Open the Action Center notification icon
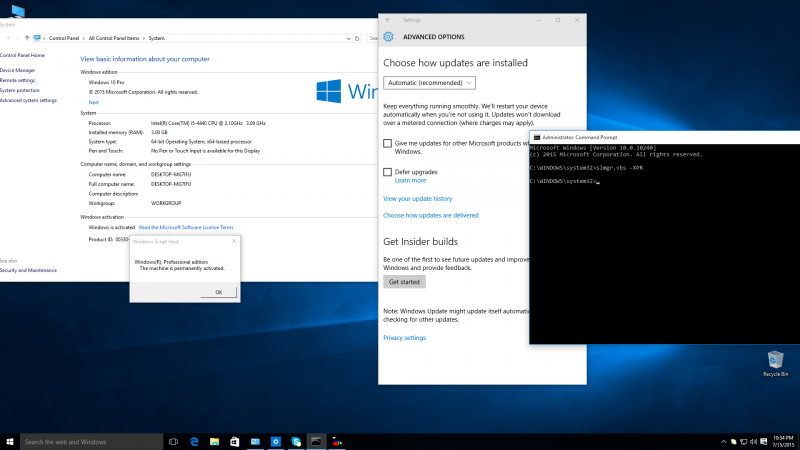800x450 pixels. [764, 442]
